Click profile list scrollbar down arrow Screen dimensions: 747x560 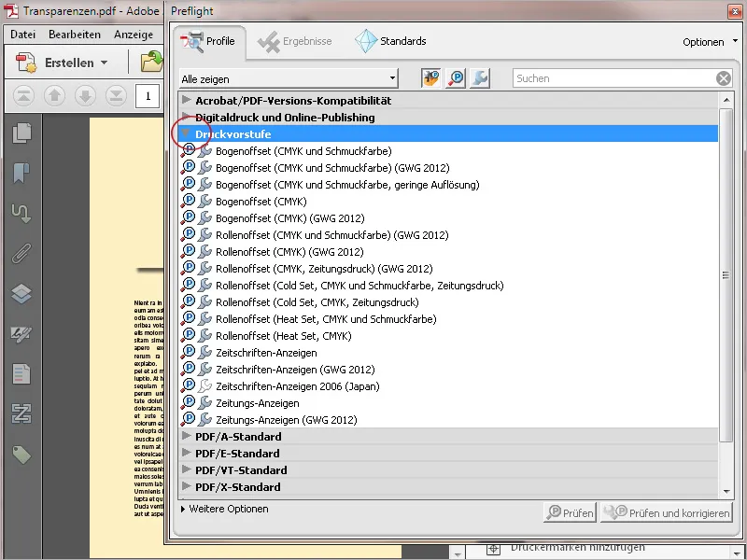(726, 492)
